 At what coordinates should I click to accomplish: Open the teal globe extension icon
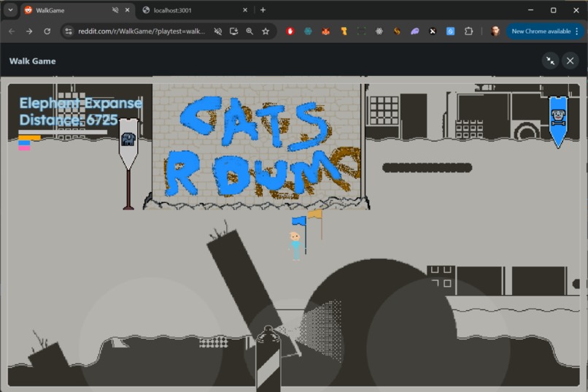(308, 31)
